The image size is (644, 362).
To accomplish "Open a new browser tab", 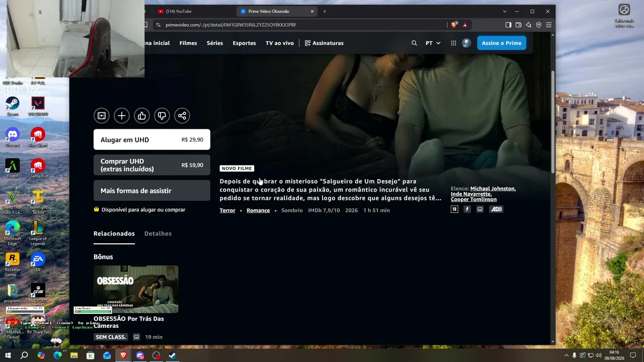I will pos(325,11).
